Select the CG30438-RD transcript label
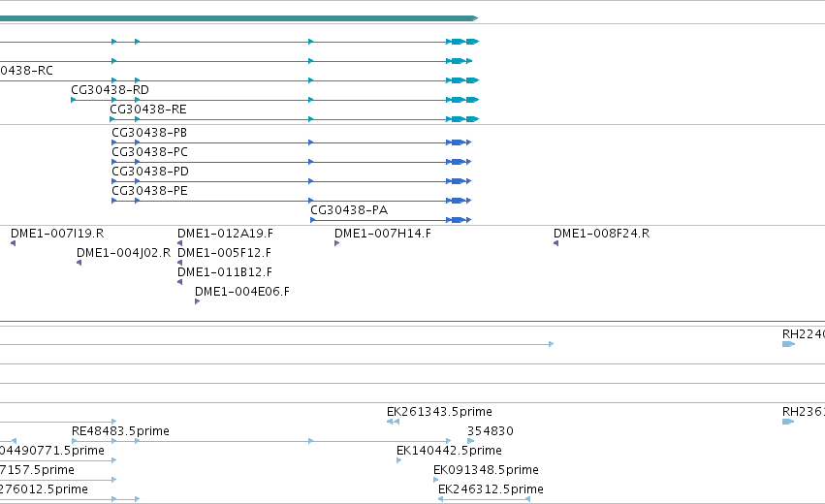 [110, 90]
